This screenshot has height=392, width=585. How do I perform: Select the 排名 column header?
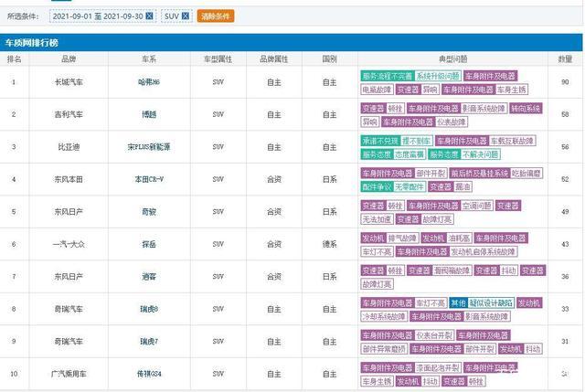pos(15,58)
